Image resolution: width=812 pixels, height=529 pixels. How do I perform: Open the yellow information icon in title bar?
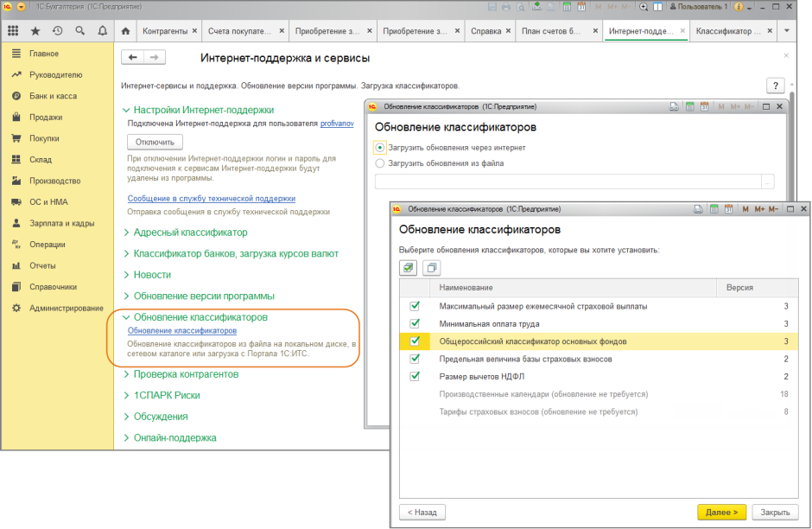739,7
